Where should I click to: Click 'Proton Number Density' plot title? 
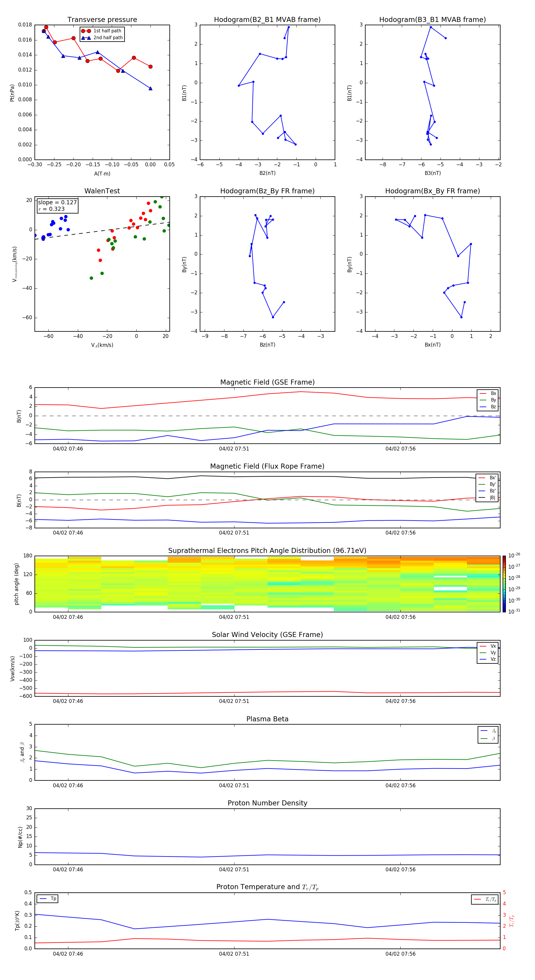click(x=267, y=803)
